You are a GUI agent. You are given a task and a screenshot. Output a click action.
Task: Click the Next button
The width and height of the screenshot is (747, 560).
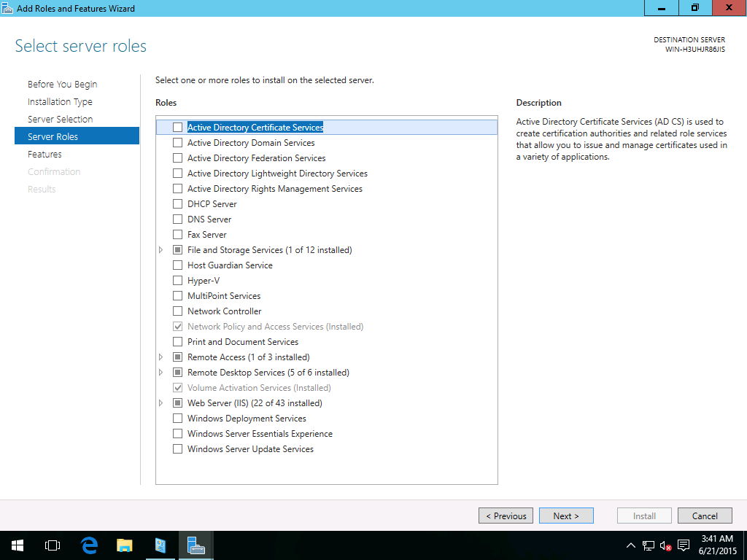click(x=565, y=516)
